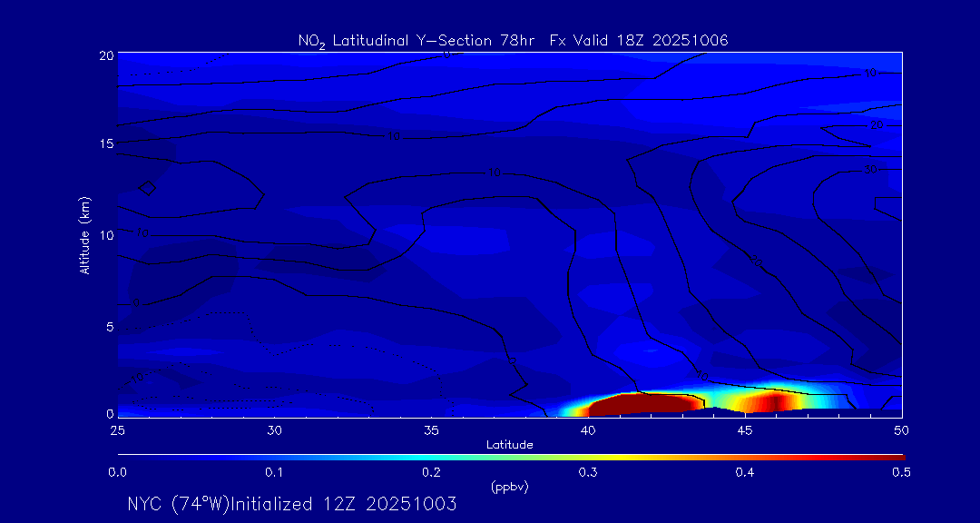Viewport: 980px width, 523px height.
Task: Click the colorbar tick label 0.3
Action: tap(588, 472)
